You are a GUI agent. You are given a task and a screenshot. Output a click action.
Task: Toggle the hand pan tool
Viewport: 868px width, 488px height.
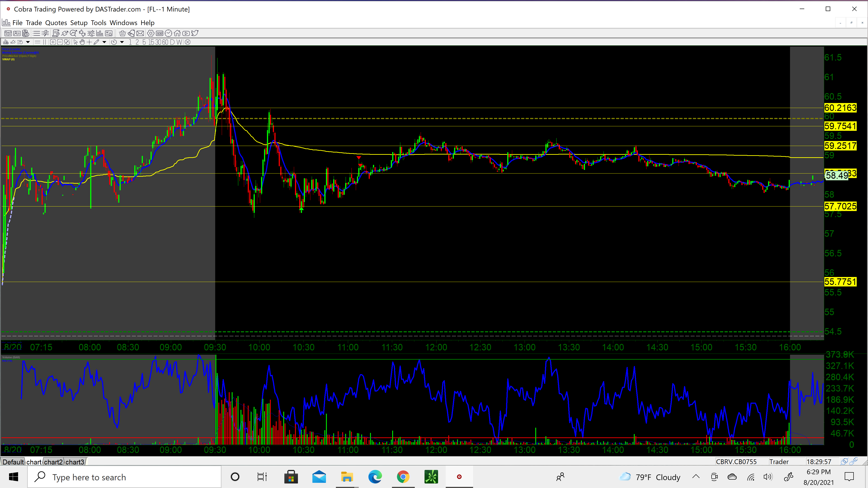[82, 42]
